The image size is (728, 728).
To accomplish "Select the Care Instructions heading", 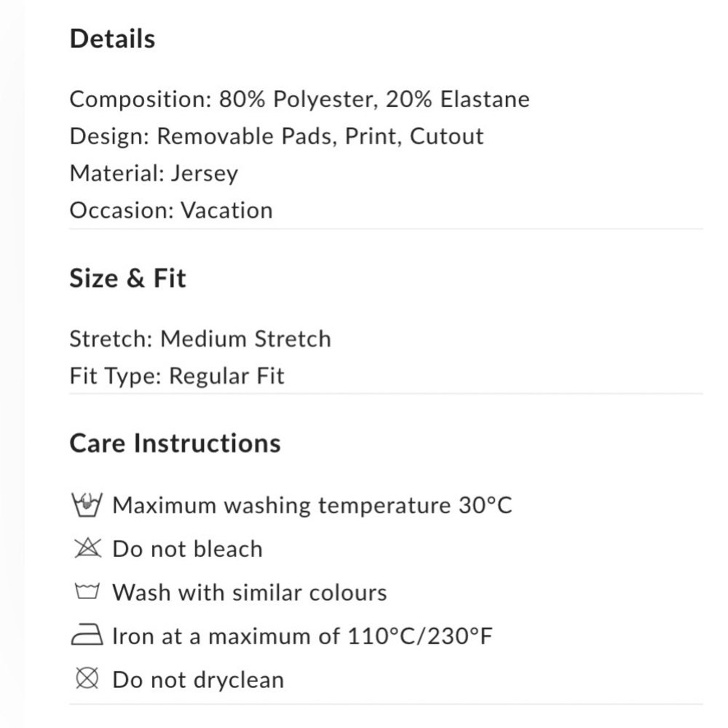I will pyautogui.click(x=175, y=443).
